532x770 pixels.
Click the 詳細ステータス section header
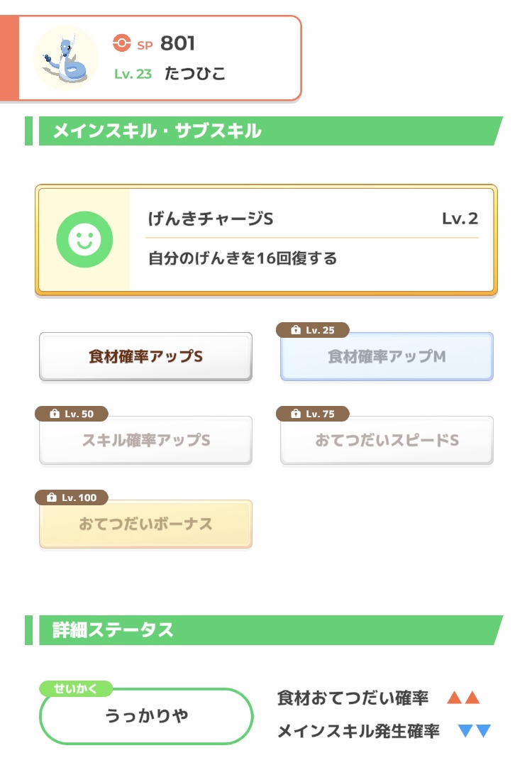113,630
